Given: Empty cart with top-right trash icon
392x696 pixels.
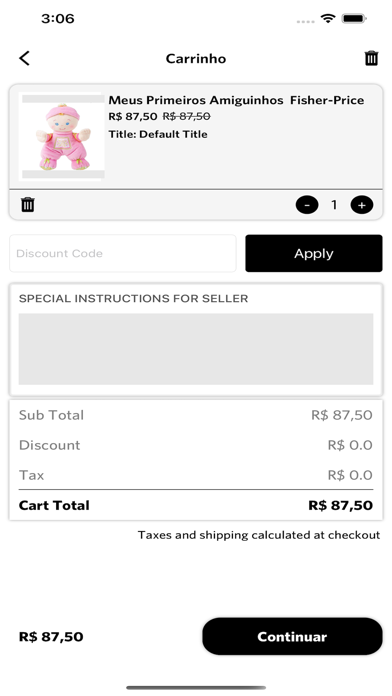Looking at the screenshot, I should coord(372,58).
